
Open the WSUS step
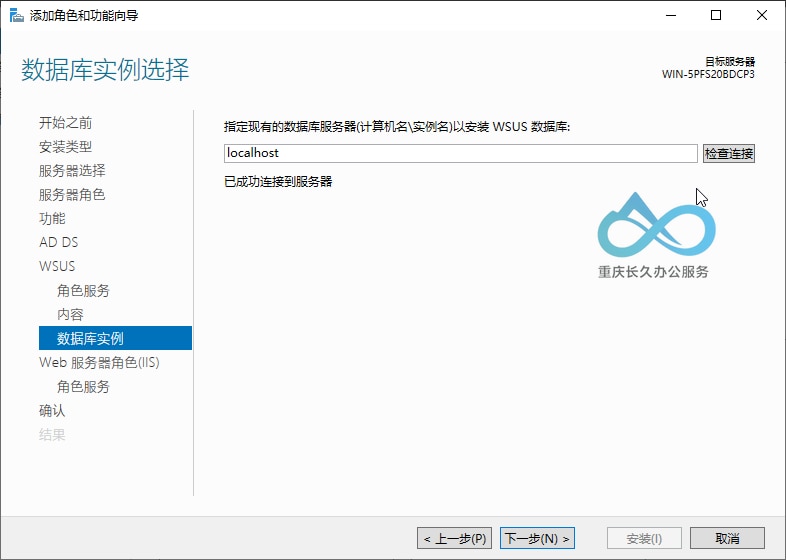tap(57, 266)
